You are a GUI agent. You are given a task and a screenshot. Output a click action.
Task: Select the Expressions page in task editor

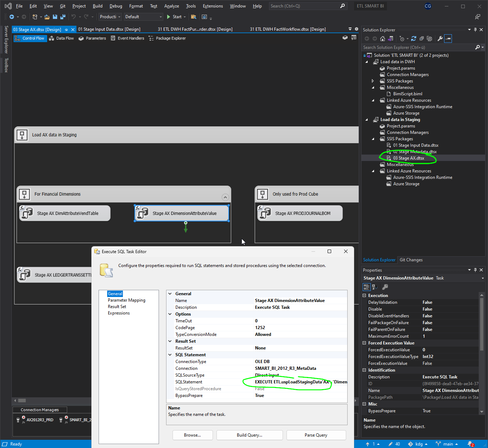(x=119, y=313)
